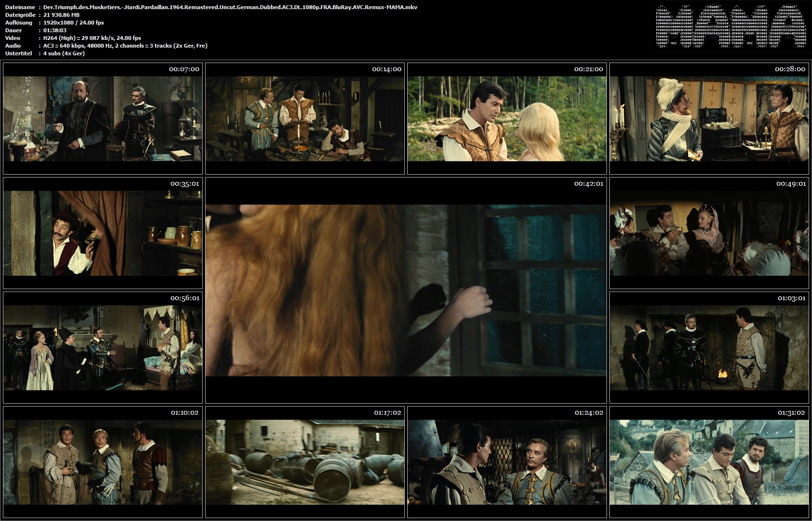
Task: Open the barrels thumbnail at 01:17:02
Action: (305, 462)
